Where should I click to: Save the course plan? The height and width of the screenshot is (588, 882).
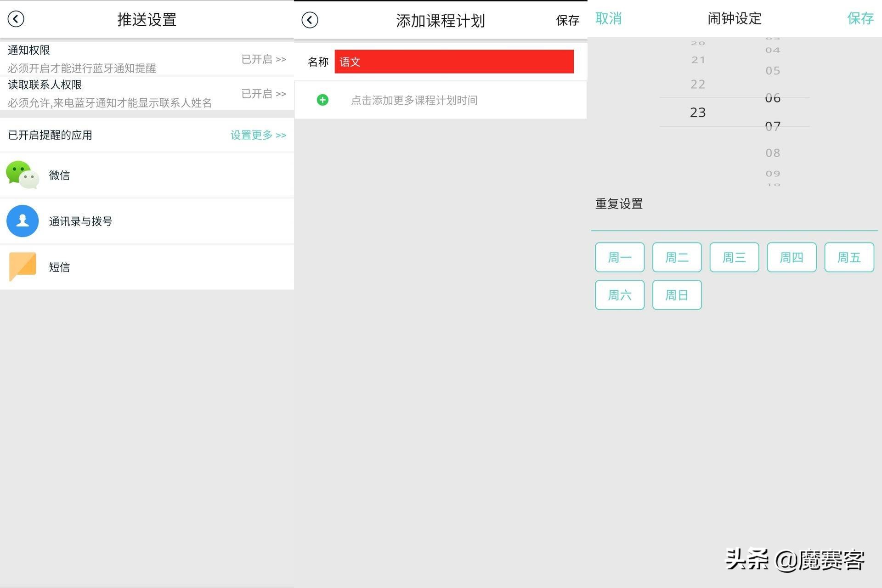(567, 20)
